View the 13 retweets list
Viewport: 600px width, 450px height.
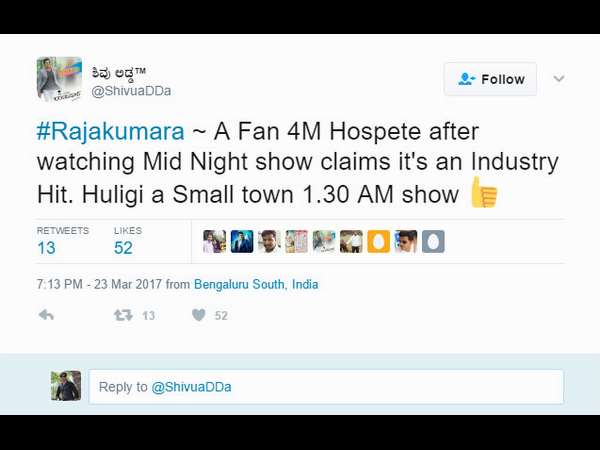[x=63, y=241]
